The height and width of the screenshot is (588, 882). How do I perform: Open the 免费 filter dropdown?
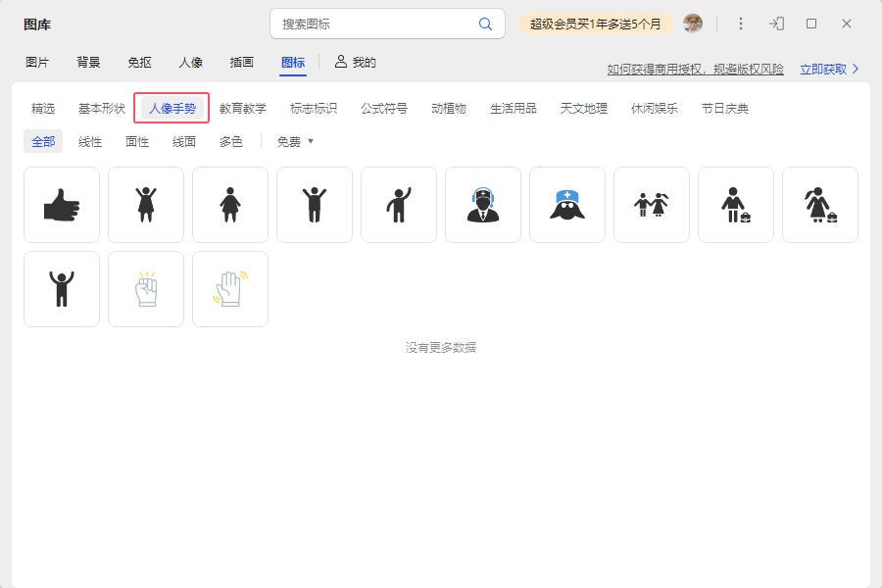295,142
